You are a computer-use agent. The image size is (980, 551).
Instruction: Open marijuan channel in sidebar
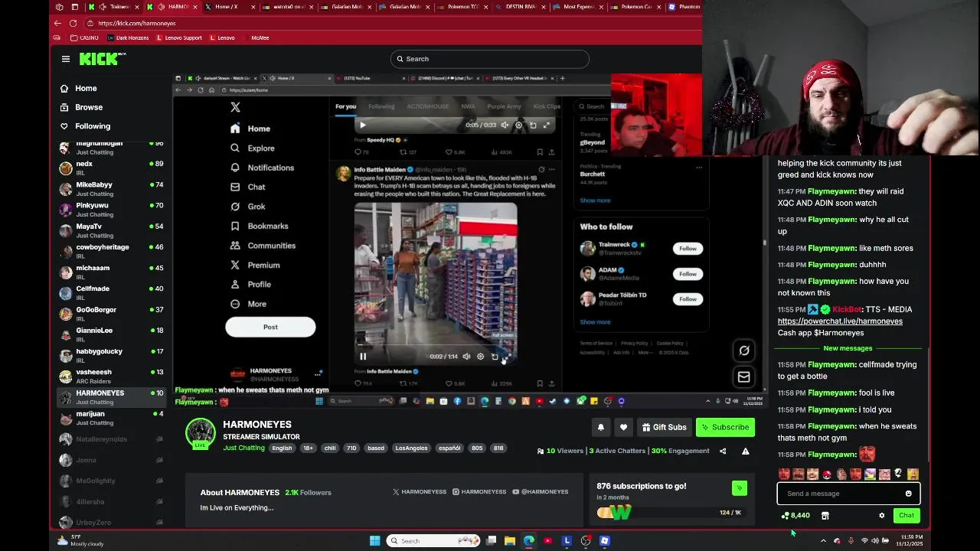pyautogui.click(x=112, y=418)
